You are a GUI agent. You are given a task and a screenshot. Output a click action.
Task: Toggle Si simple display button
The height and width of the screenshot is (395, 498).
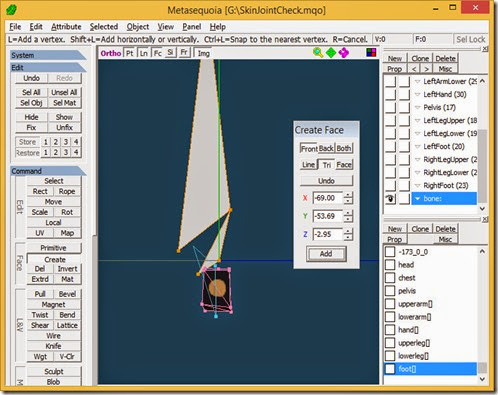coord(170,53)
